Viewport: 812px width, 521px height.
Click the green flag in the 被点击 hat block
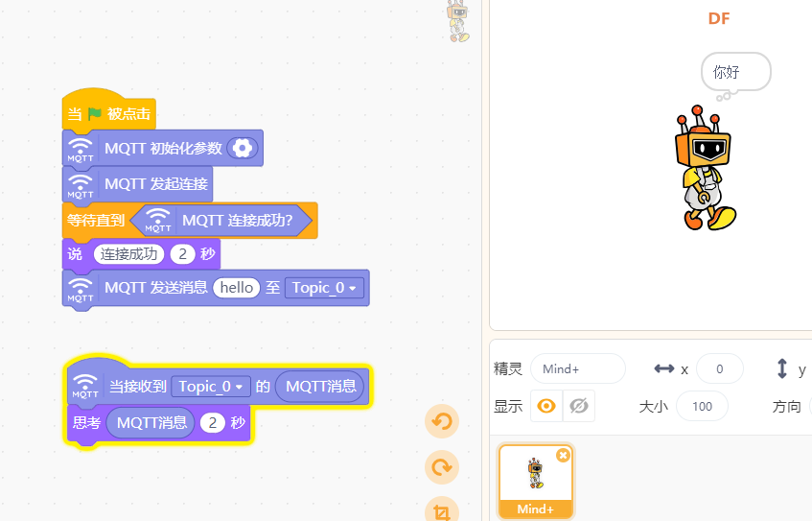coord(95,114)
